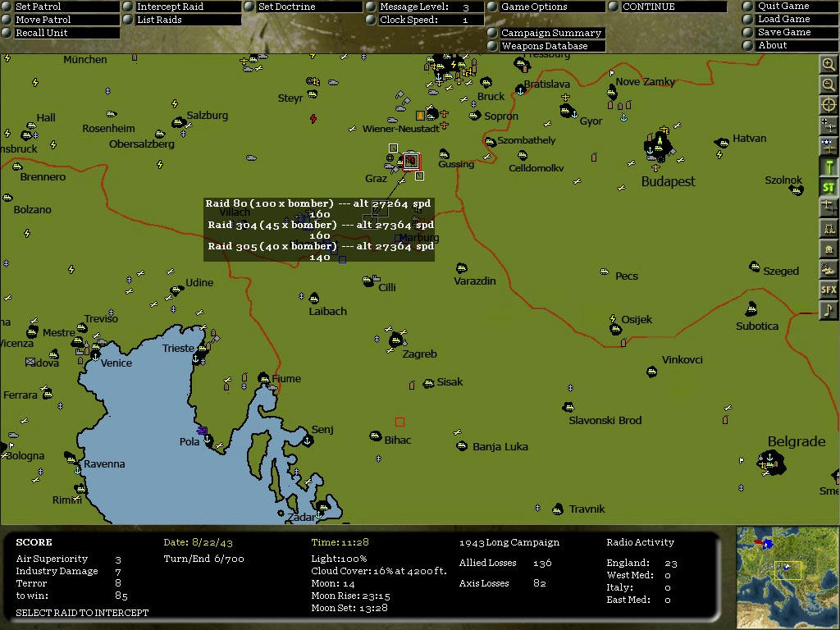Viewport: 840px width, 630px height.
Task: Click the red lightning icon near Steyr
Action: 313,118
